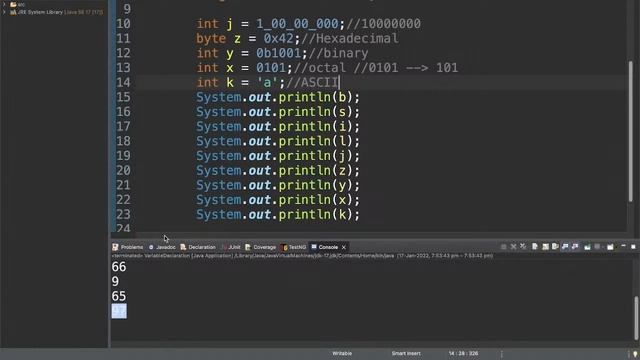Click println(k) on line 23
This screenshot has height=360, width=640.
tap(316, 215)
